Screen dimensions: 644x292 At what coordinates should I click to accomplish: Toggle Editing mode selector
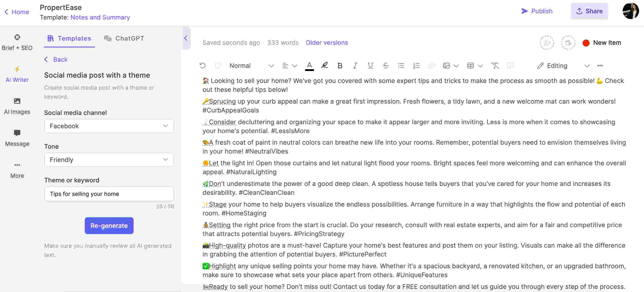pyautogui.click(x=563, y=65)
